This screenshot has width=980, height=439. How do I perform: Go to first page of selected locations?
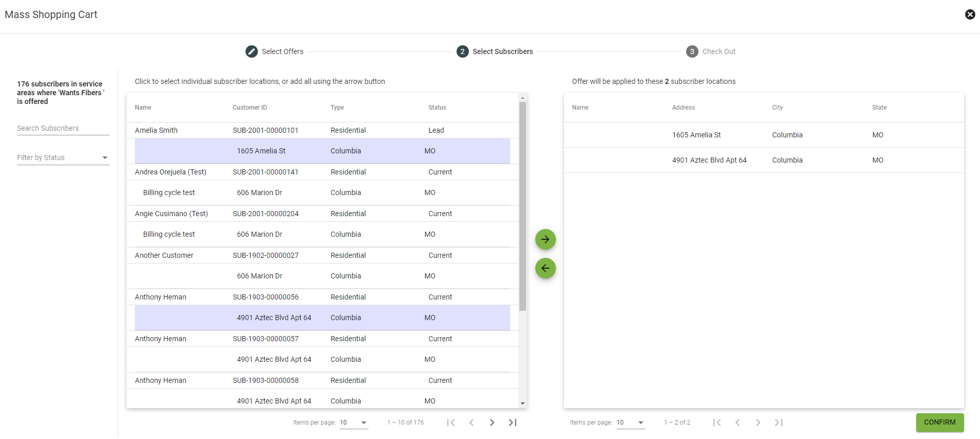717,423
